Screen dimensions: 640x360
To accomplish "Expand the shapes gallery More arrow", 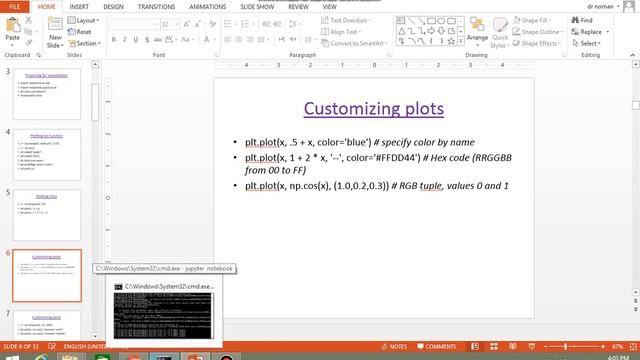I will tap(461, 41).
